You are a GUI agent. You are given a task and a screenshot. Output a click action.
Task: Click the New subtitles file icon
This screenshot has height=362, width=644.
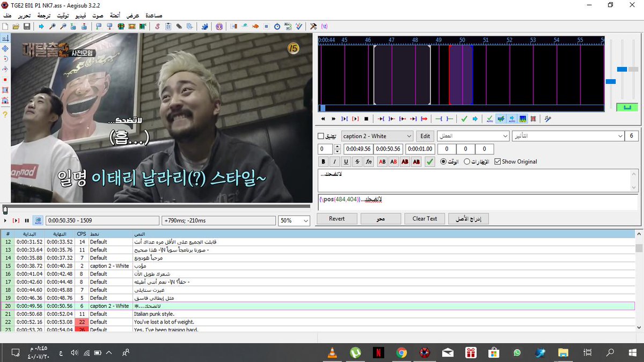[5, 26]
